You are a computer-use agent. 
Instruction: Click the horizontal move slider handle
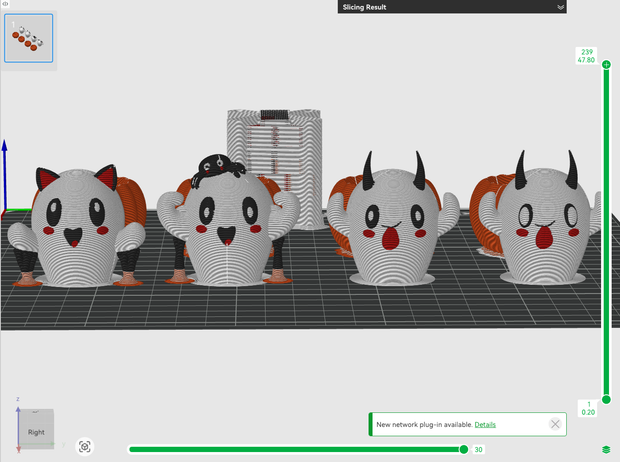(464, 449)
